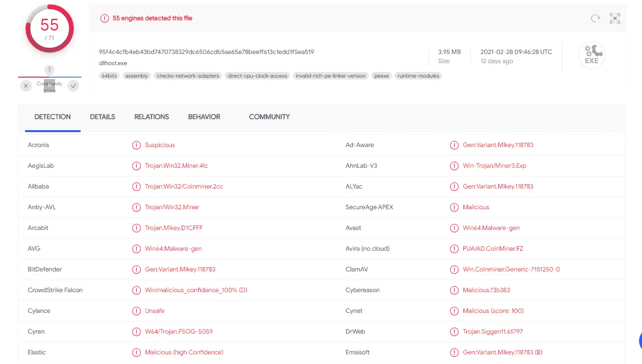Image resolution: width=642 pixels, height=364 pixels.
Task: Click warning icon beside Malicious (high Confidence)
Action: click(137, 352)
